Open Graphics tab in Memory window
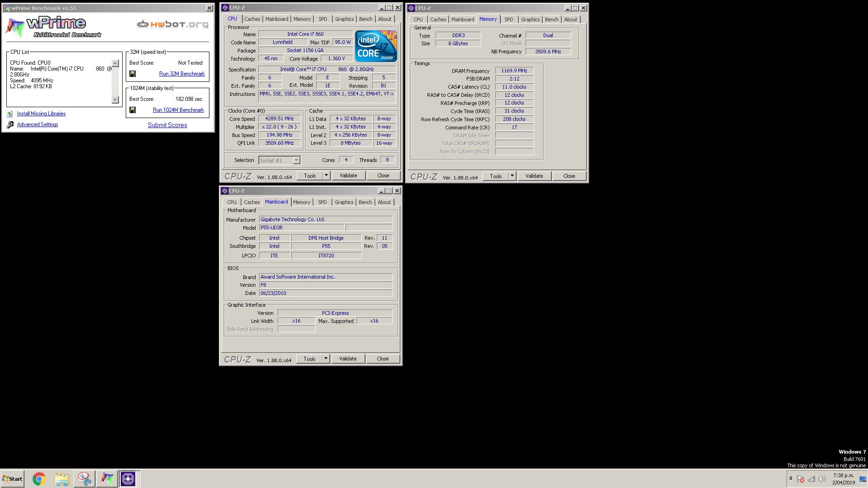 [x=530, y=19]
